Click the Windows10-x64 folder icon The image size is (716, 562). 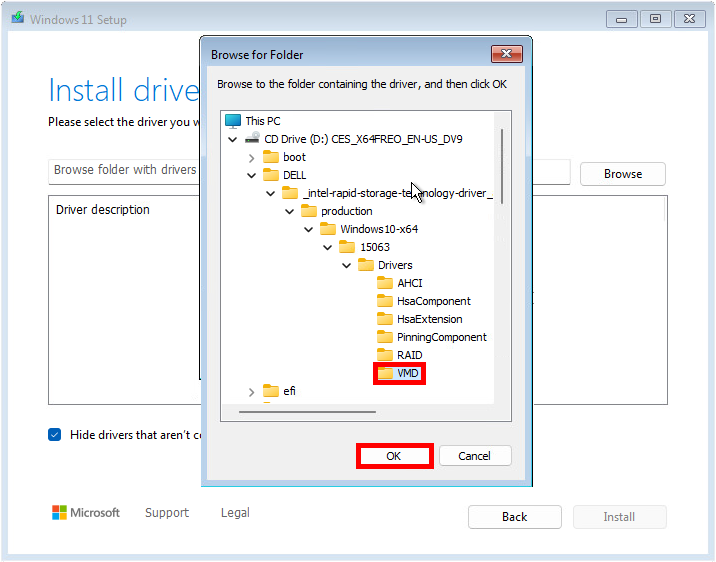328,229
